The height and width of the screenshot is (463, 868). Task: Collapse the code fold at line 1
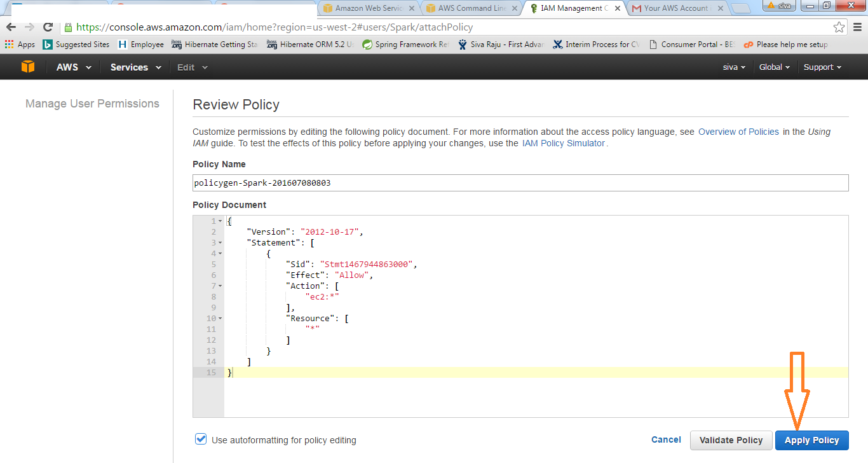[x=220, y=221]
